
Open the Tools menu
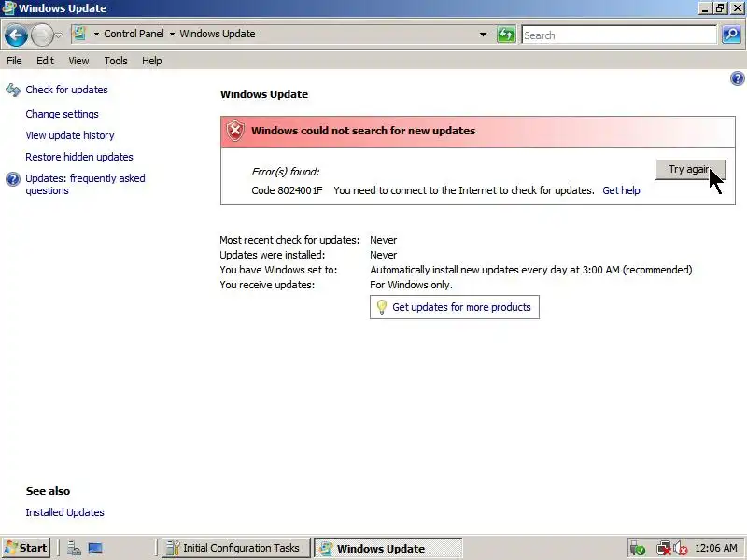pyautogui.click(x=116, y=61)
